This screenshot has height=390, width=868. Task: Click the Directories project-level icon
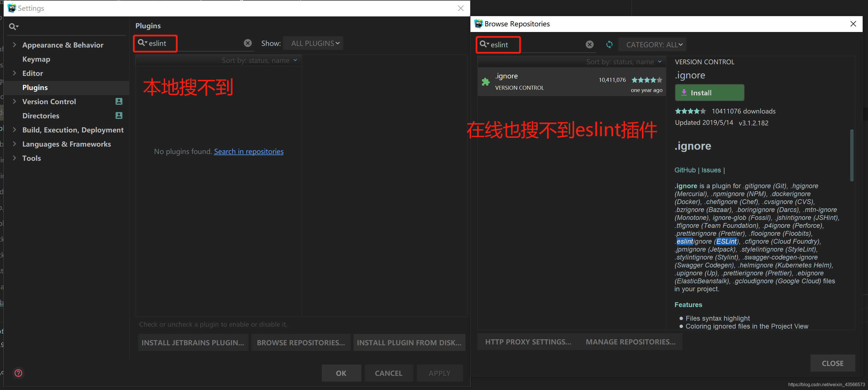point(119,115)
